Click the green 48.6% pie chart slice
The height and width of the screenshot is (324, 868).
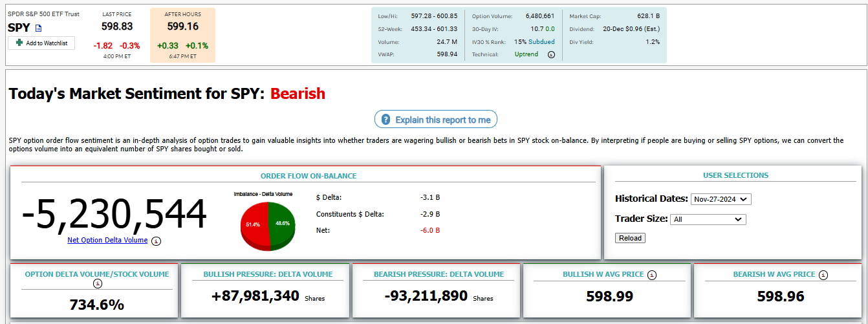tap(281, 223)
